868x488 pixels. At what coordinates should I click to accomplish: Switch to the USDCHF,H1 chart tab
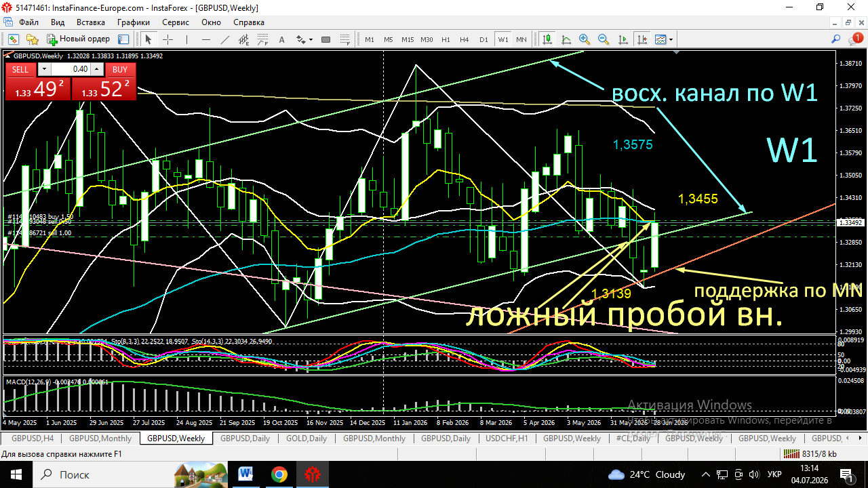click(508, 439)
